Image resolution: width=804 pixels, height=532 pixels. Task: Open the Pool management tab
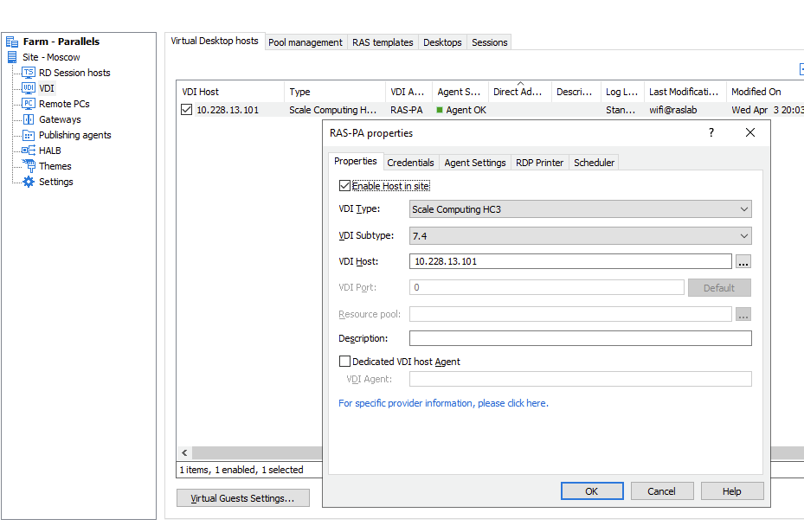(306, 42)
